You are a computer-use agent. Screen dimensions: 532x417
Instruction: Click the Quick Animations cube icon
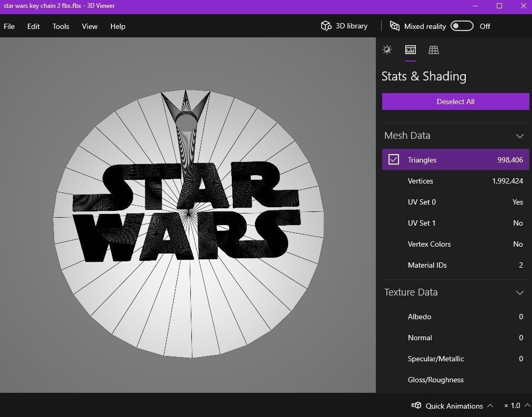tap(416, 405)
